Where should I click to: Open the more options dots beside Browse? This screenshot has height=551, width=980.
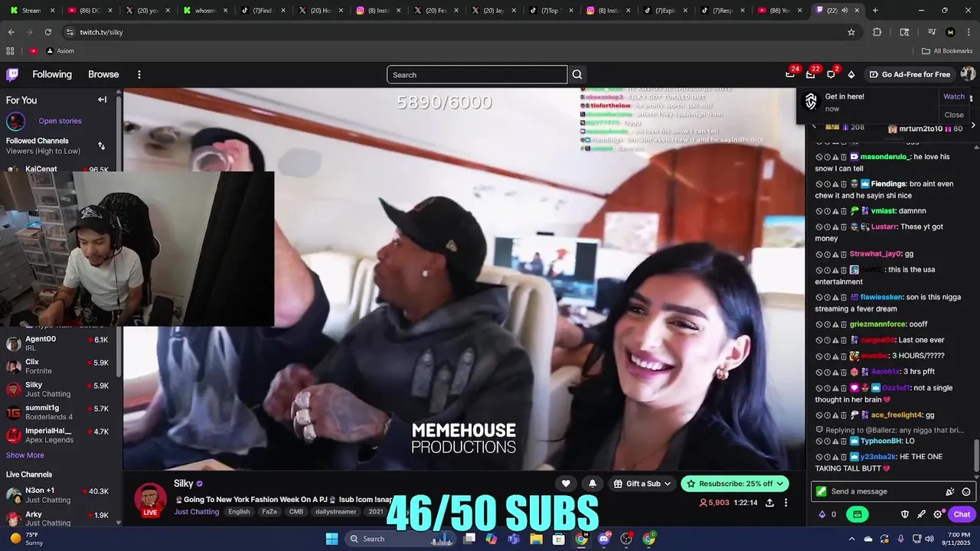pyautogui.click(x=139, y=74)
